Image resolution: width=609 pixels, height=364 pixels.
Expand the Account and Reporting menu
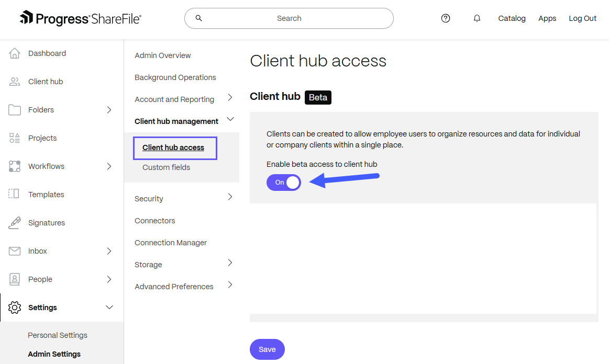pos(229,99)
